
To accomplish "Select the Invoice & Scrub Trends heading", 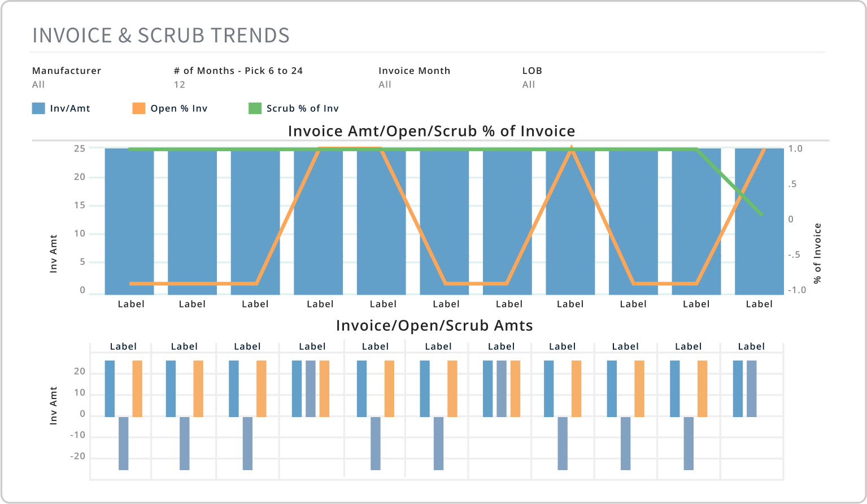I will pos(161,36).
